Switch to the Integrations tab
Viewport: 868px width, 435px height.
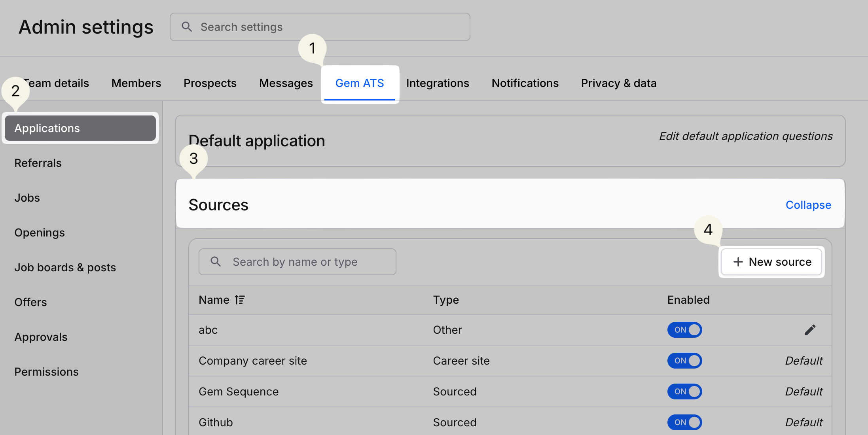(x=438, y=83)
